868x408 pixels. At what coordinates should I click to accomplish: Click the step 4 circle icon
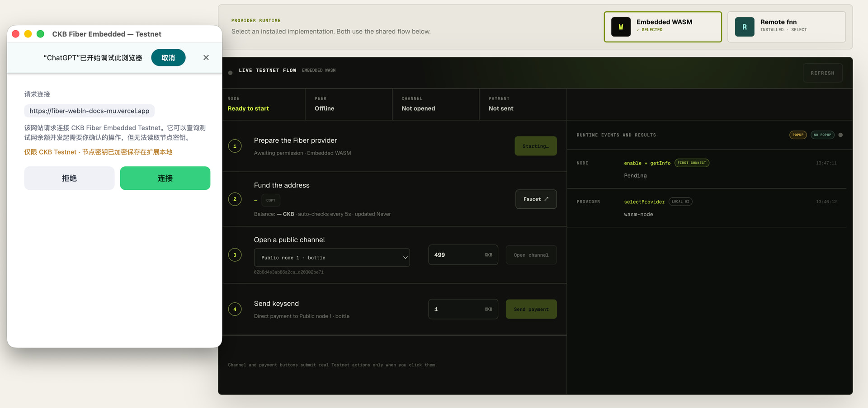(x=235, y=309)
